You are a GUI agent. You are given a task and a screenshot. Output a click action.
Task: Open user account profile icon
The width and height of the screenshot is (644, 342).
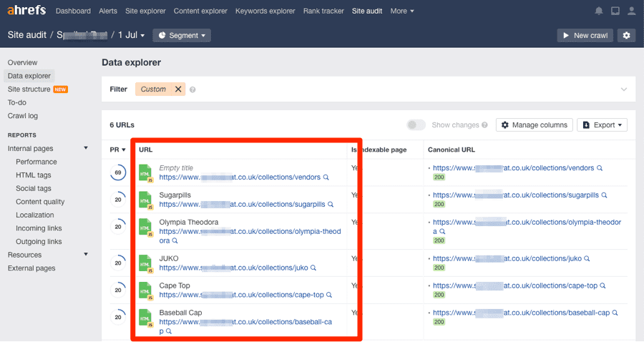[632, 11]
